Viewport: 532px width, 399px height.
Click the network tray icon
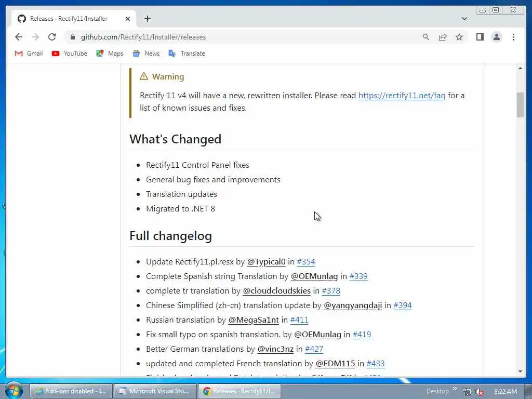coord(467,392)
